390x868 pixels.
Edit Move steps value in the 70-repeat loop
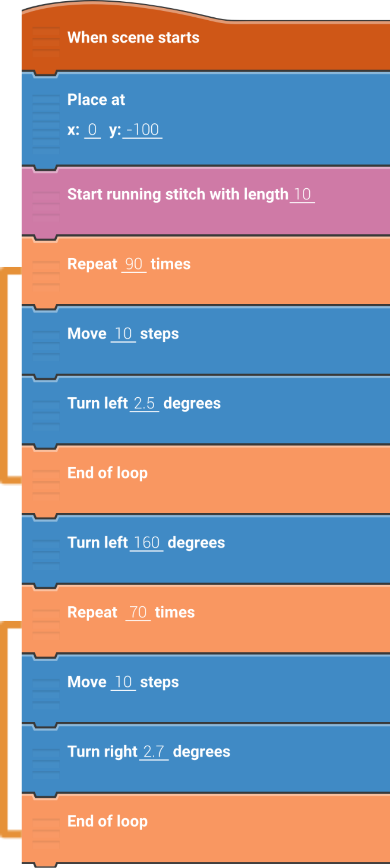click(x=123, y=682)
